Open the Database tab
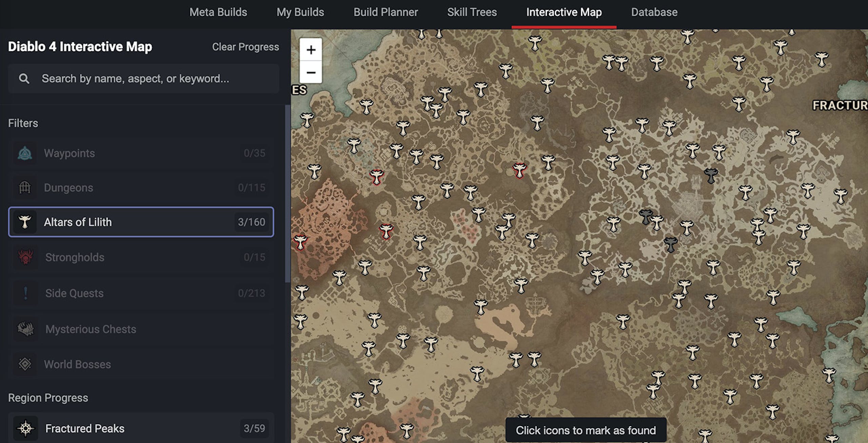The height and width of the screenshot is (443, 868). coord(654,12)
